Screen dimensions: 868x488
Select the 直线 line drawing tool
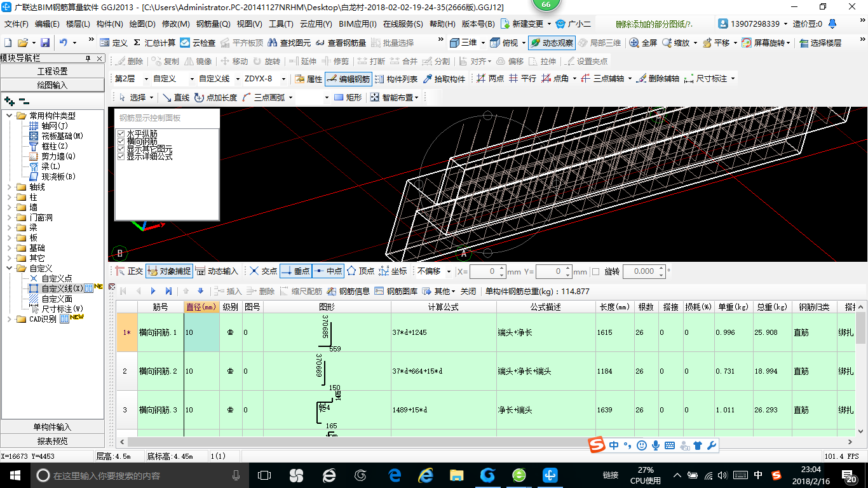(x=175, y=97)
